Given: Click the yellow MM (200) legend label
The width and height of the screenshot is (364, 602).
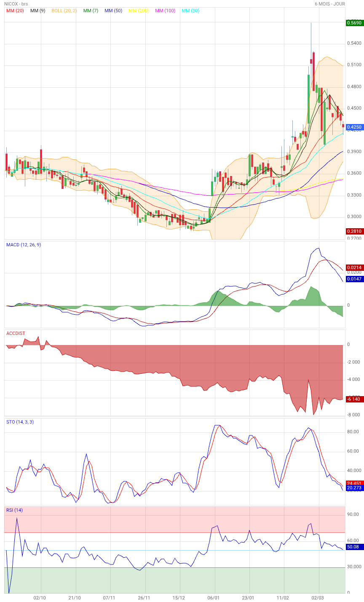Looking at the screenshot, I should click(139, 11).
